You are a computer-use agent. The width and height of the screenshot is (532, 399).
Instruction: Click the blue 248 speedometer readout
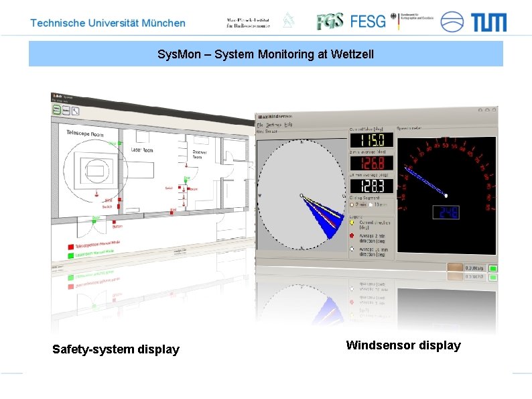pyautogui.click(x=446, y=213)
